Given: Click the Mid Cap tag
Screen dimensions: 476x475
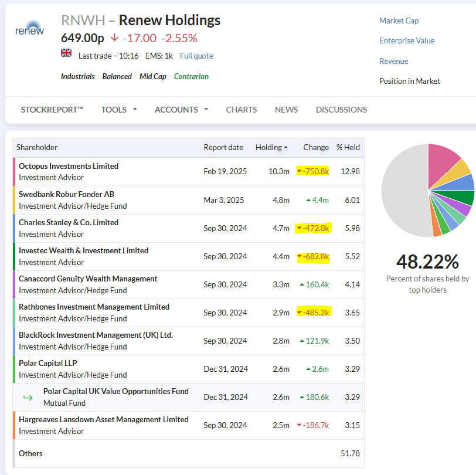Looking at the screenshot, I should 153,76.
